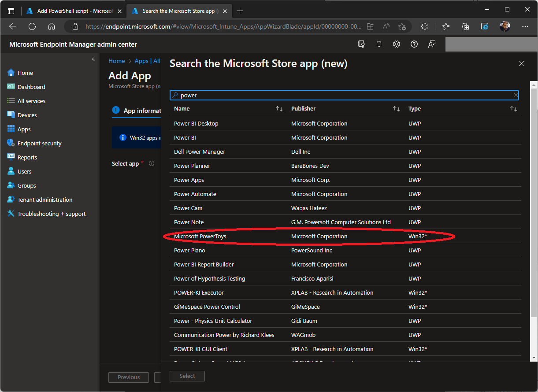Open Endpoint security in sidebar
538x392 pixels.
coord(34,143)
